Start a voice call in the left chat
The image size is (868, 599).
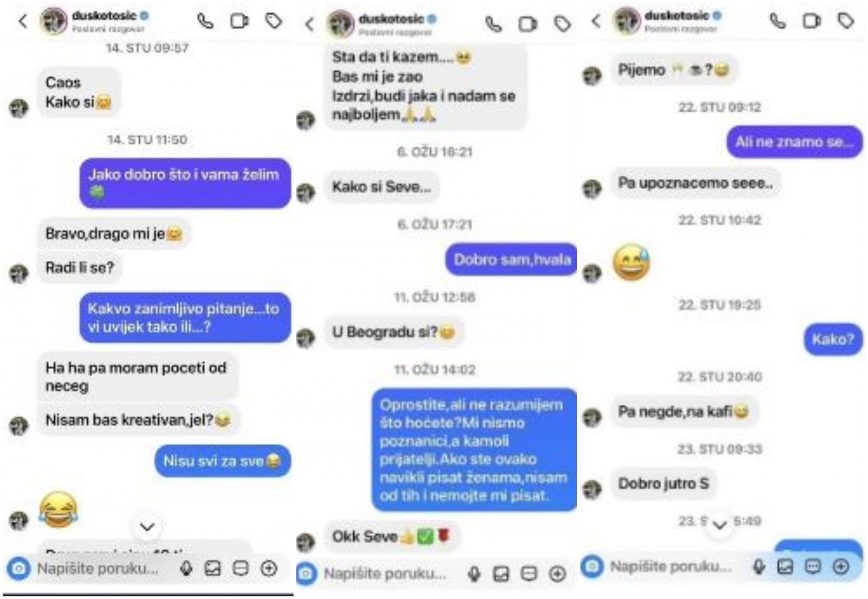[205, 21]
